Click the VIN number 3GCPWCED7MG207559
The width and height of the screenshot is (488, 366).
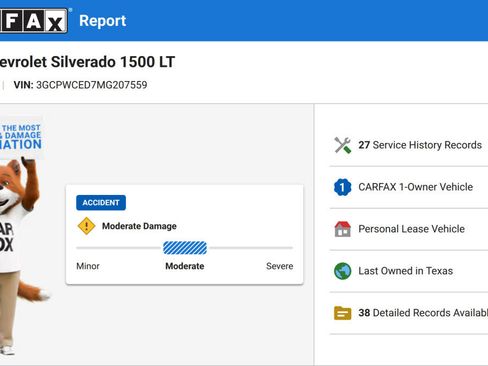(92, 85)
